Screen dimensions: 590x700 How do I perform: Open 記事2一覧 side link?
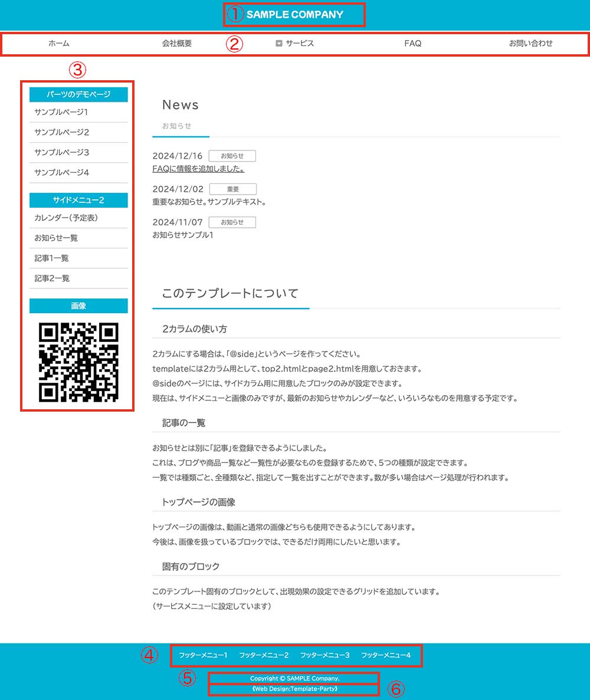tap(52, 278)
